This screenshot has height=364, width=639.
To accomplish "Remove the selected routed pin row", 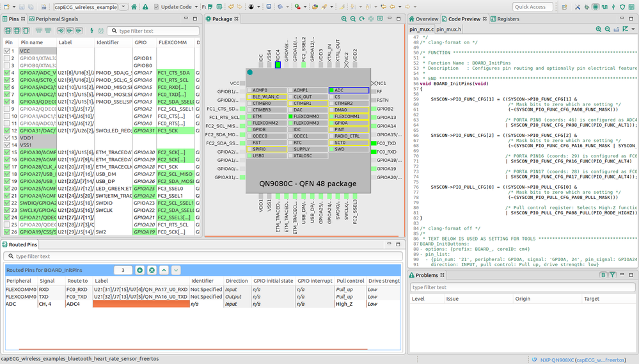I will 152,271.
